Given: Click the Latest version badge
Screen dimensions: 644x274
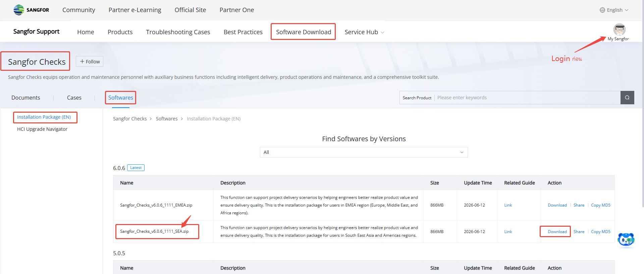Looking at the screenshot, I should [136, 168].
